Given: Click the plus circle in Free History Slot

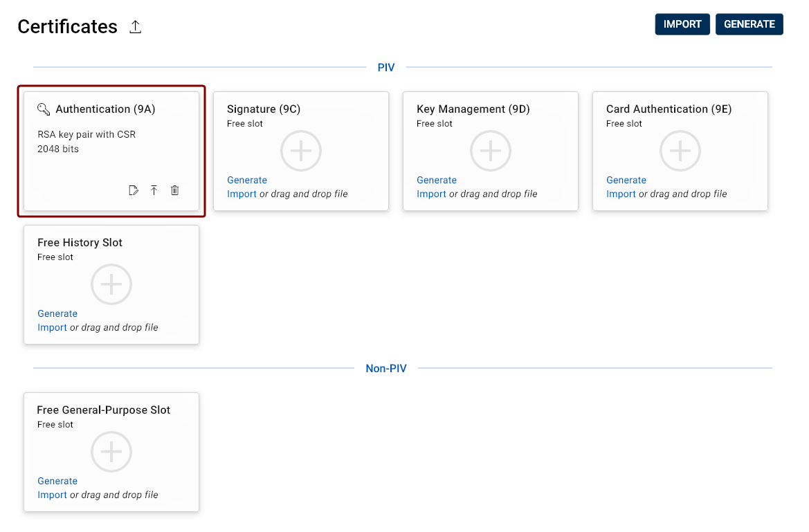Looking at the screenshot, I should coord(111,284).
